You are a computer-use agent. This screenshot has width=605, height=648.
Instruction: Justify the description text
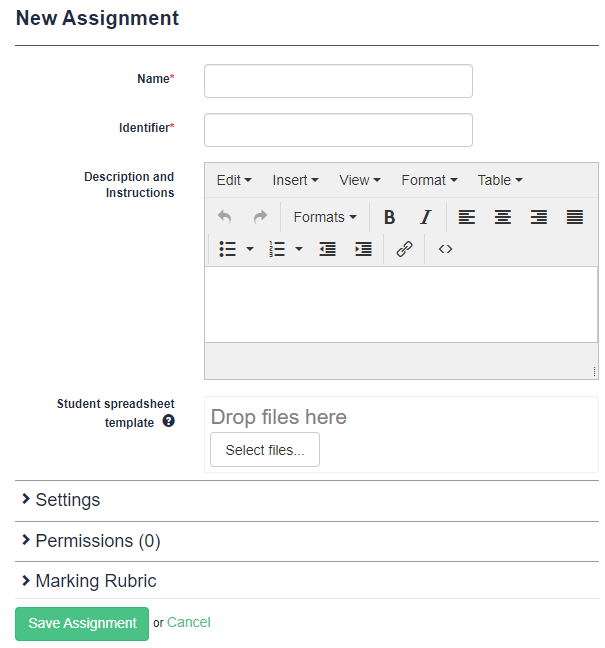pyautogui.click(x=575, y=217)
